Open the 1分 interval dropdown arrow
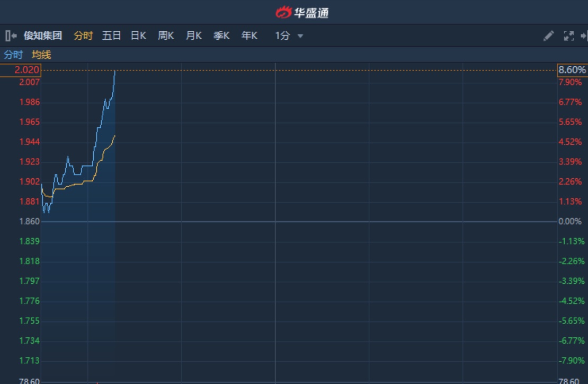This screenshot has height=384, width=588. pos(300,36)
